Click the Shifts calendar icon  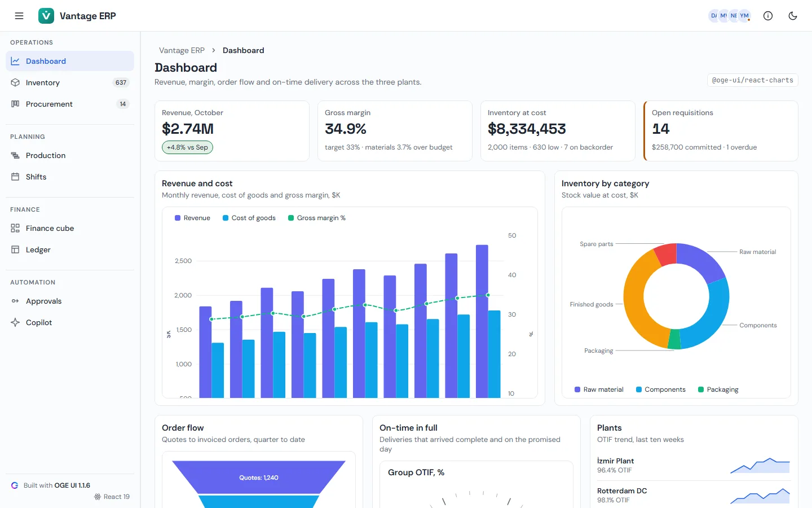click(x=15, y=177)
